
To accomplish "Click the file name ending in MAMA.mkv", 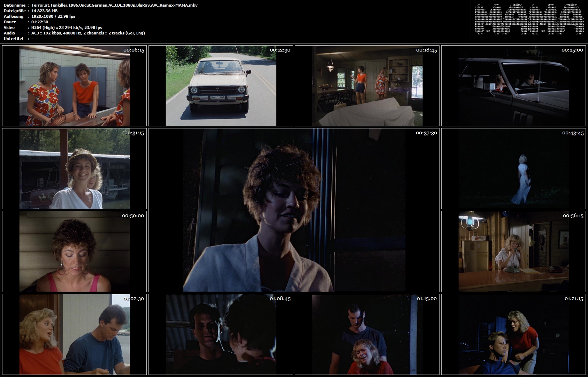I will pyautogui.click(x=114, y=5).
